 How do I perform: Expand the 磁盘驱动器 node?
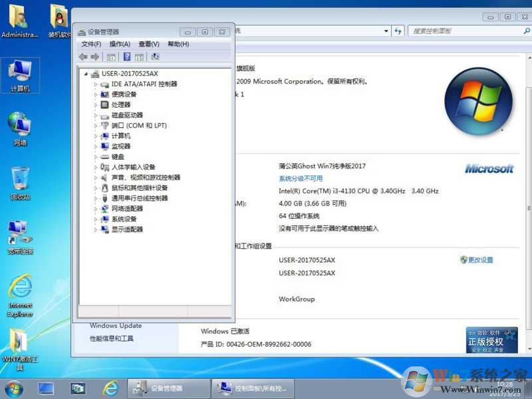tap(96, 115)
